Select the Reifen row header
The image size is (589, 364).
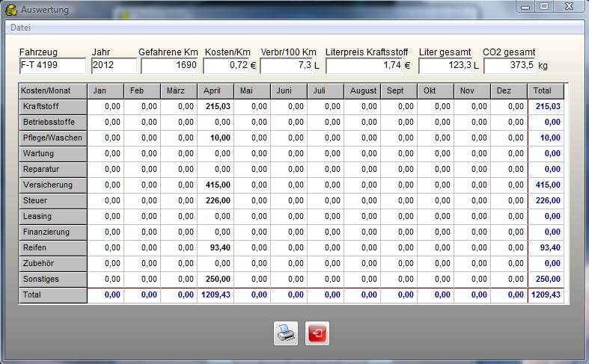coord(53,248)
